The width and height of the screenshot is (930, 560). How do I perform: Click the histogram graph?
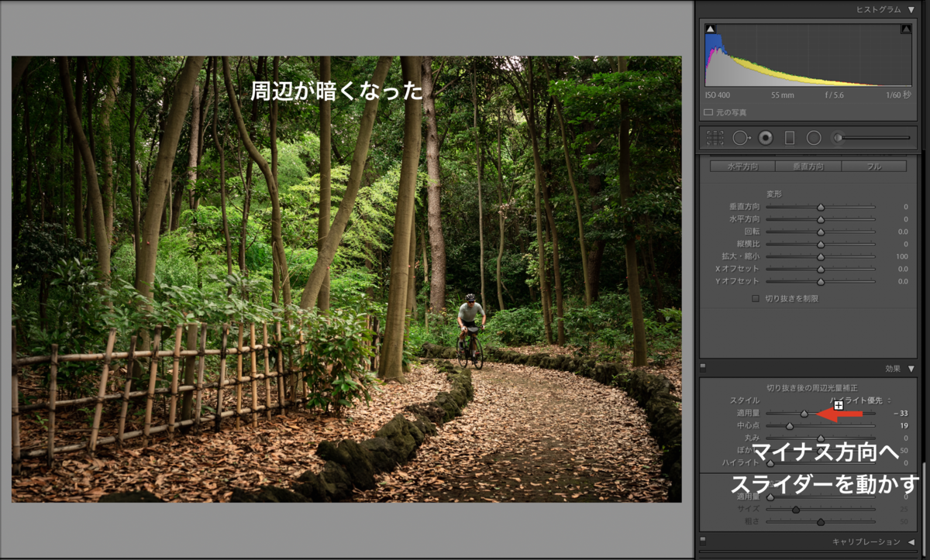click(808, 54)
